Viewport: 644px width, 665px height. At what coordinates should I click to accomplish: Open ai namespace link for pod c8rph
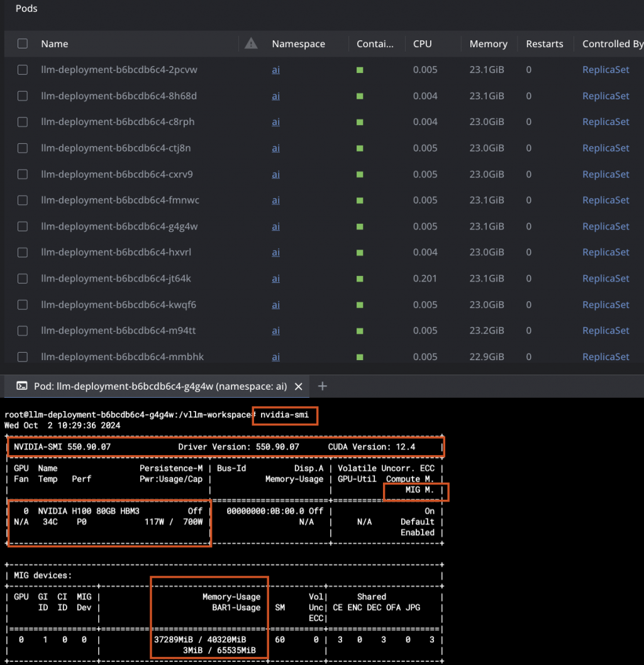[275, 122]
